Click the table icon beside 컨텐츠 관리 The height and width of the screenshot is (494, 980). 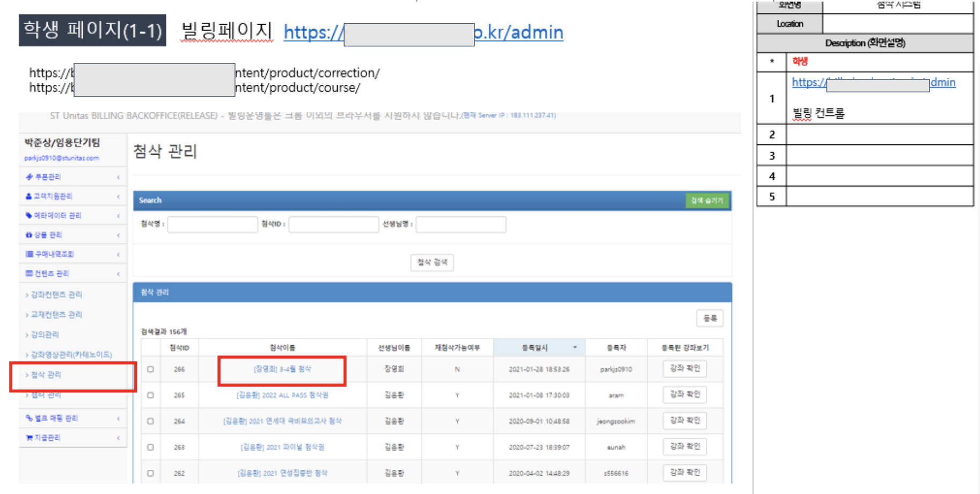click(29, 273)
